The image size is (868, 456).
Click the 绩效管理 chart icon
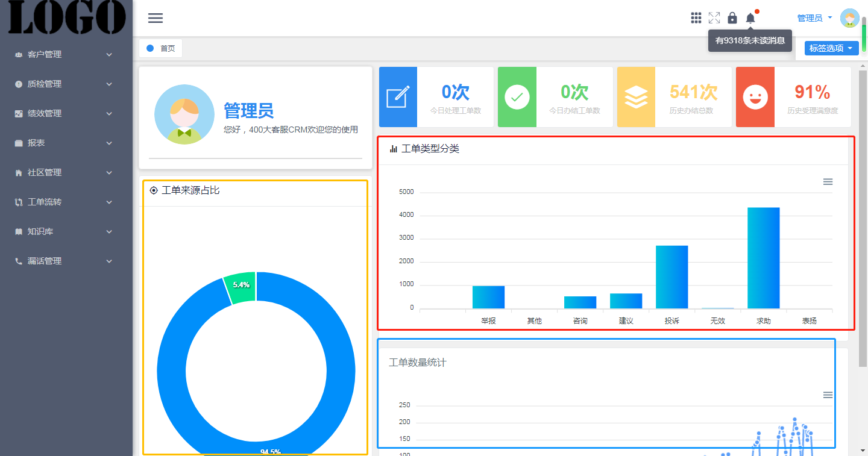coord(19,113)
